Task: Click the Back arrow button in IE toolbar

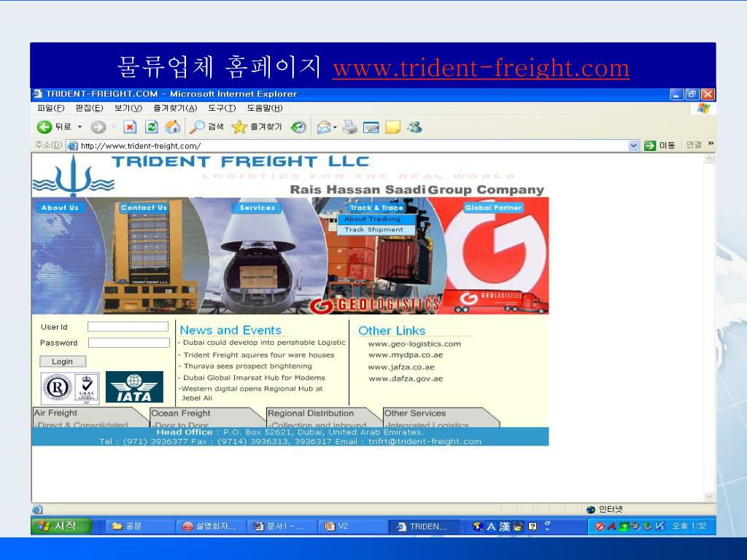Action: pyautogui.click(x=44, y=127)
